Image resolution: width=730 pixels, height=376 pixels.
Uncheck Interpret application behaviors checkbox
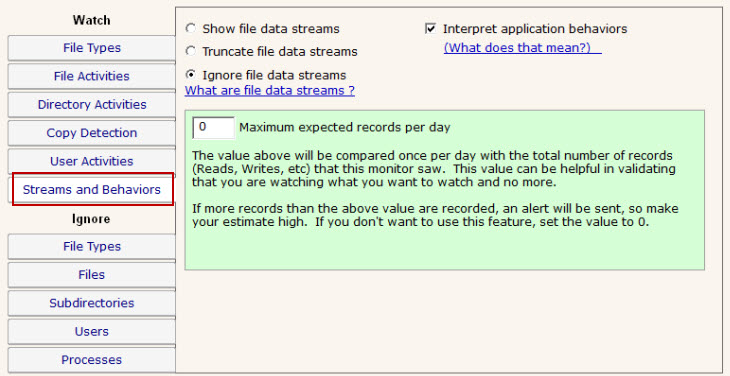click(x=431, y=29)
